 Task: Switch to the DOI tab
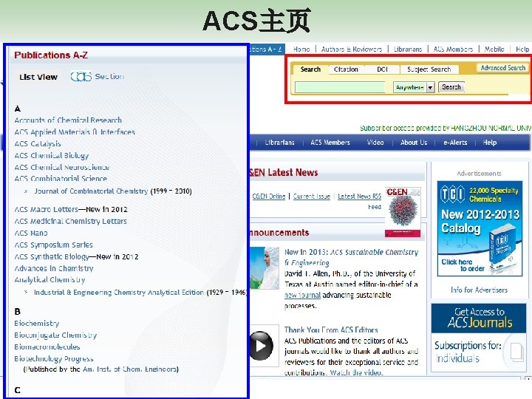382,69
